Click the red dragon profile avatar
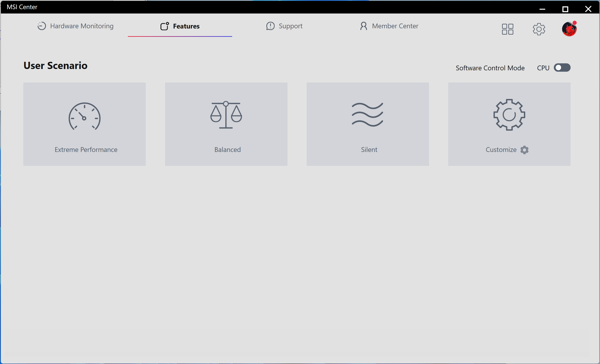The width and height of the screenshot is (600, 364). pyautogui.click(x=569, y=29)
